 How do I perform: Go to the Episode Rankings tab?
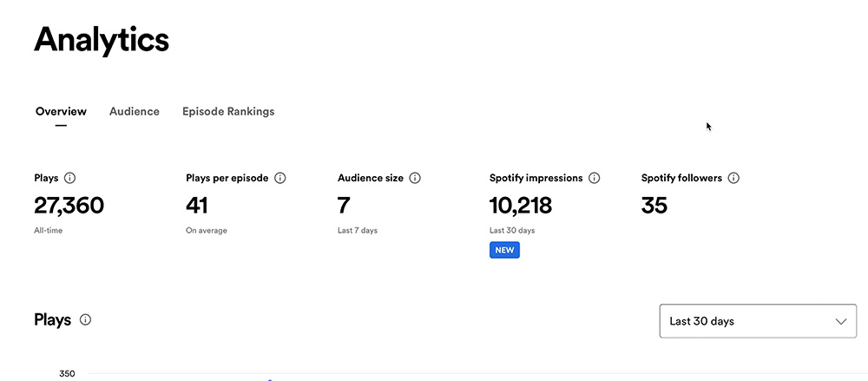coord(228,111)
